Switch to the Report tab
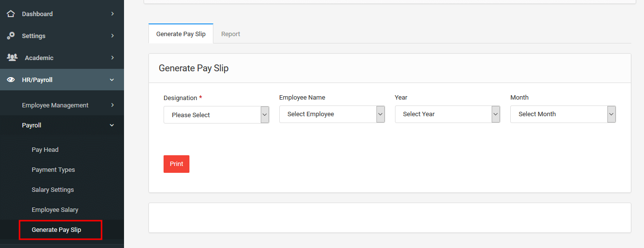644x248 pixels. (230, 34)
